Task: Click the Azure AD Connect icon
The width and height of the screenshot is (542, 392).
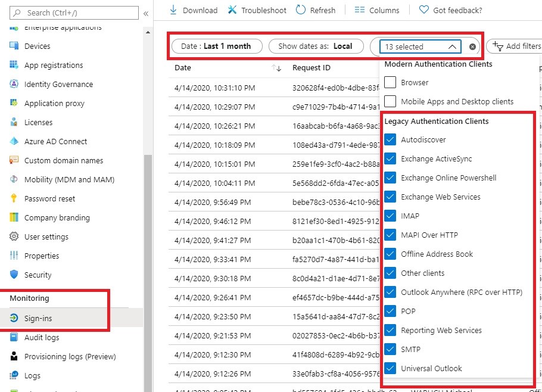Action: point(14,142)
